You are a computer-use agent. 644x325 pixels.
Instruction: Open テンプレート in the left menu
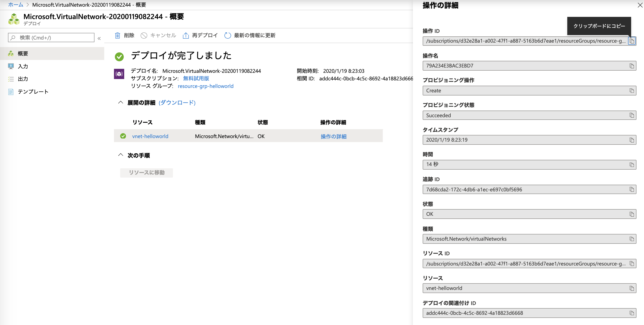(52, 92)
